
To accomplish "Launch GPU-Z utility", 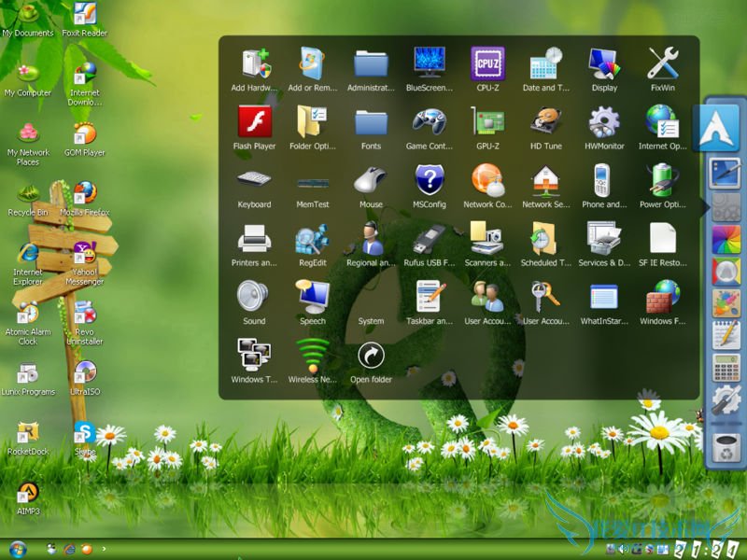I will 487,123.
